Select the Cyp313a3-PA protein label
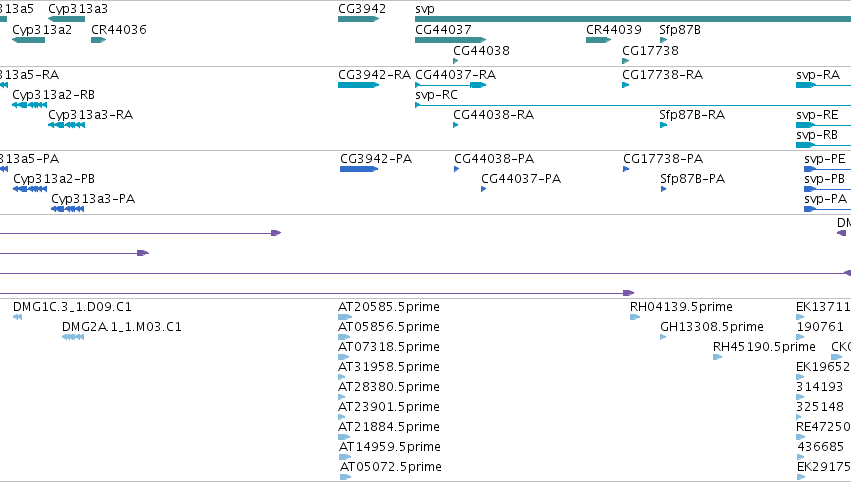The image size is (851, 482). click(93, 199)
